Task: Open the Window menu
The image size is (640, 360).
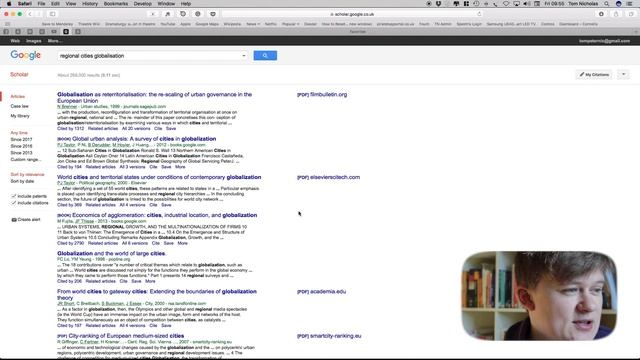Action: point(166,4)
